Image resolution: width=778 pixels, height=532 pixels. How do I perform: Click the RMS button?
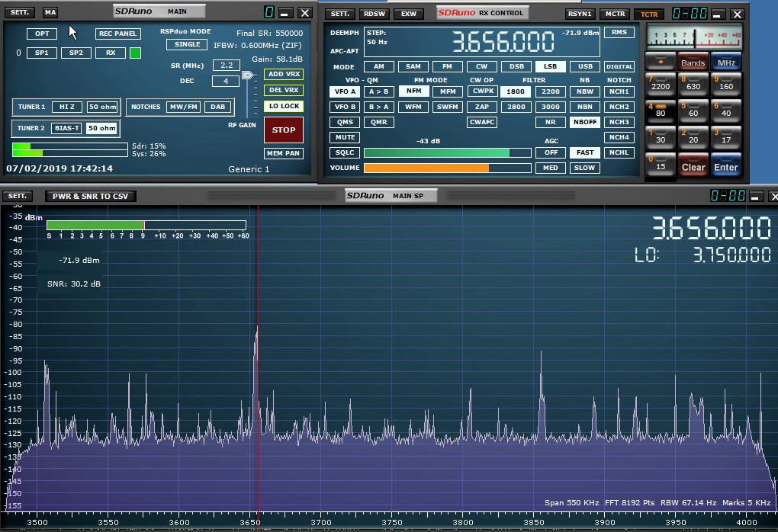pos(619,32)
